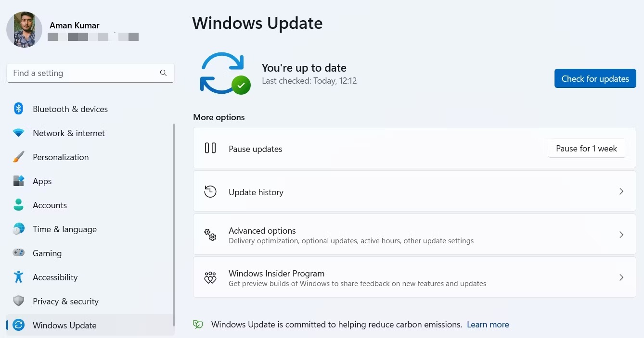Click the Accounts person icon
The width and height of the screenshot is (644, 338).
click(18, 205)
